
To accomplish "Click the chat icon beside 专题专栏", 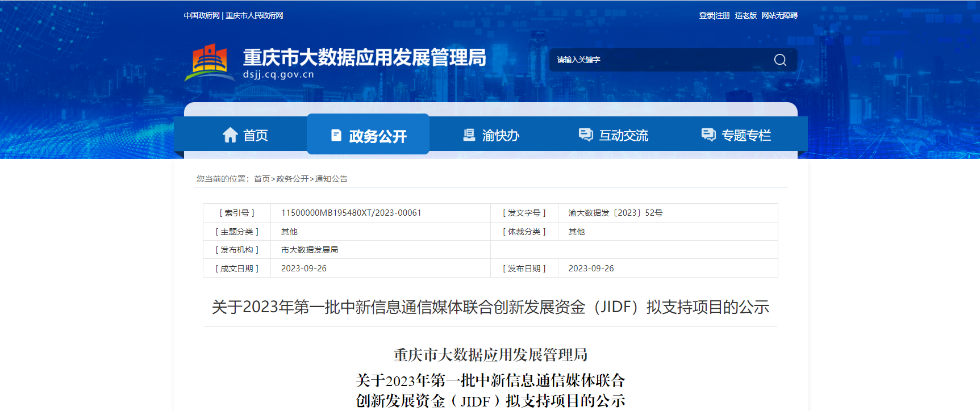I will coord(708,135).
